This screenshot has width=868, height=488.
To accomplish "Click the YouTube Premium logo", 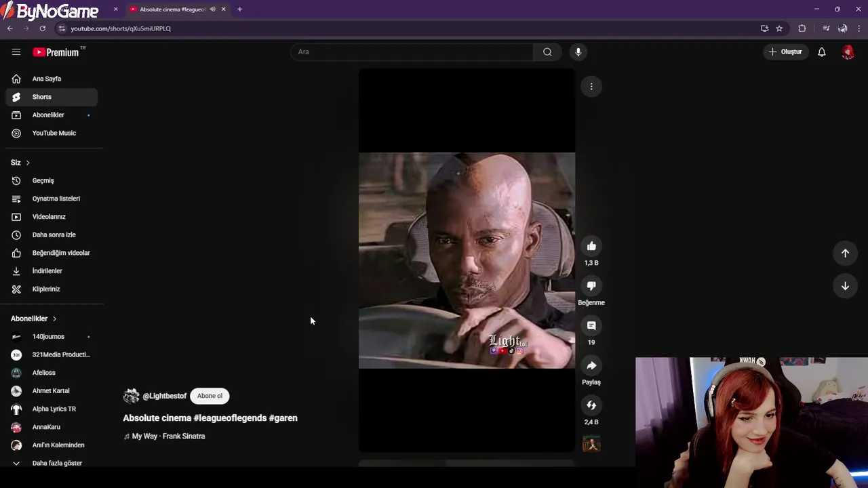I will [56, 52].
